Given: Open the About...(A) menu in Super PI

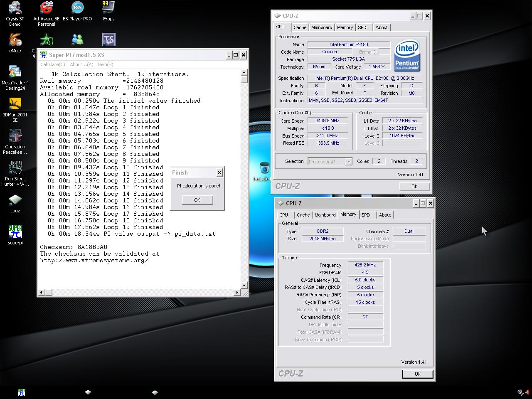Looking at the screenshot, I should click(81, 64).
